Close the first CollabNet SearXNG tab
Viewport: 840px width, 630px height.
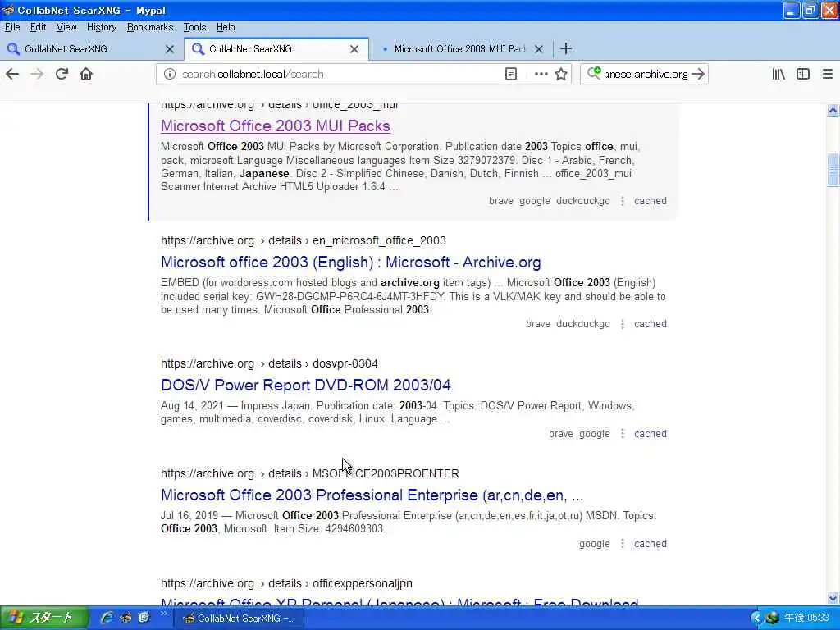coord(170,49)
